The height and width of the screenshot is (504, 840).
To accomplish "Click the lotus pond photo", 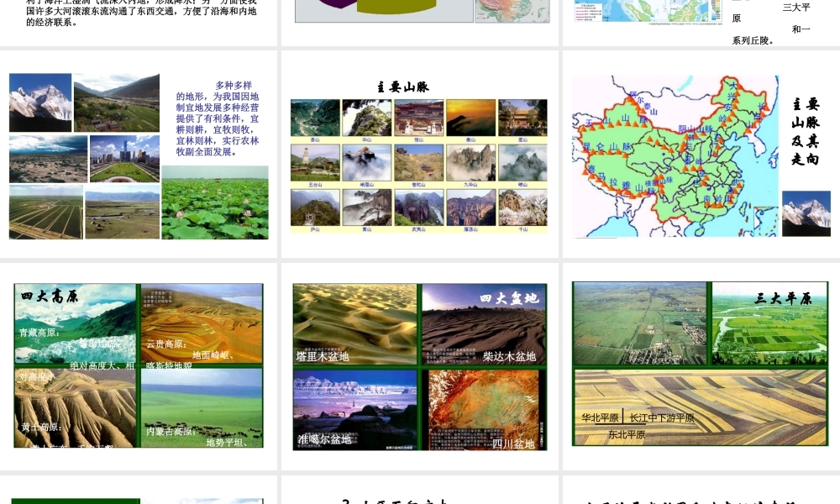I will [x=215, y=202].
